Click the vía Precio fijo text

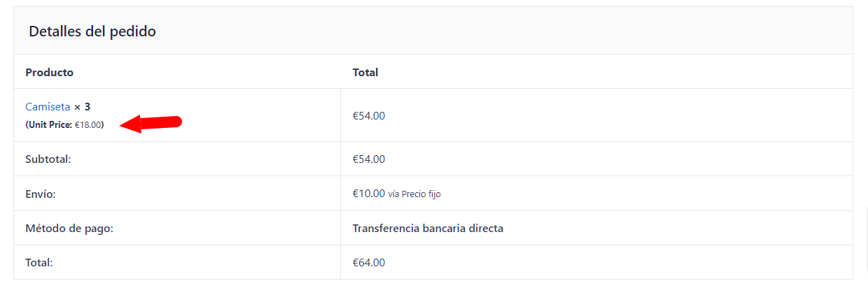pos(414,194)
